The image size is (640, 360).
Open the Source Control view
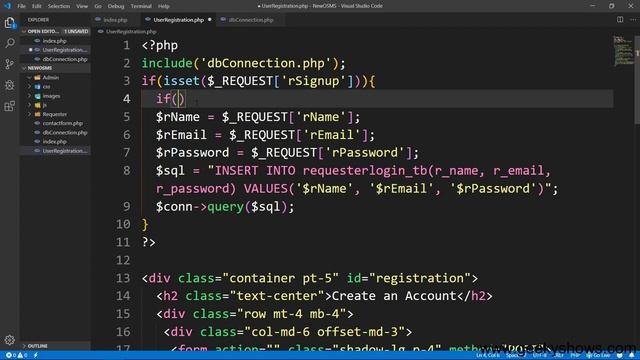pos(10,64)
